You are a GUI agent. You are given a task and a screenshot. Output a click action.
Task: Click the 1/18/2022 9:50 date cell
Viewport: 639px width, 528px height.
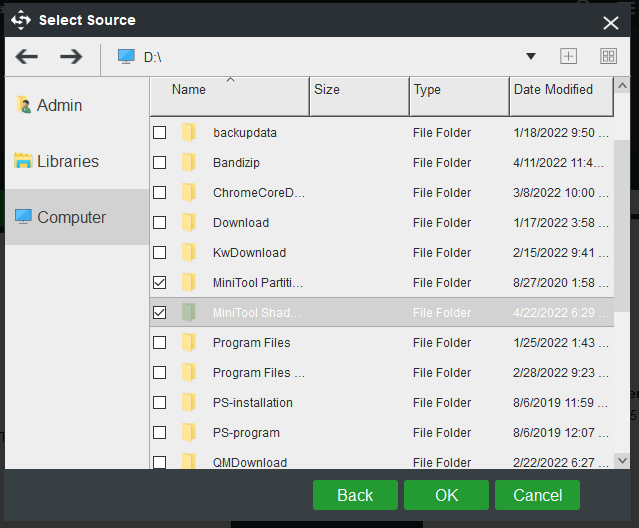561,133
